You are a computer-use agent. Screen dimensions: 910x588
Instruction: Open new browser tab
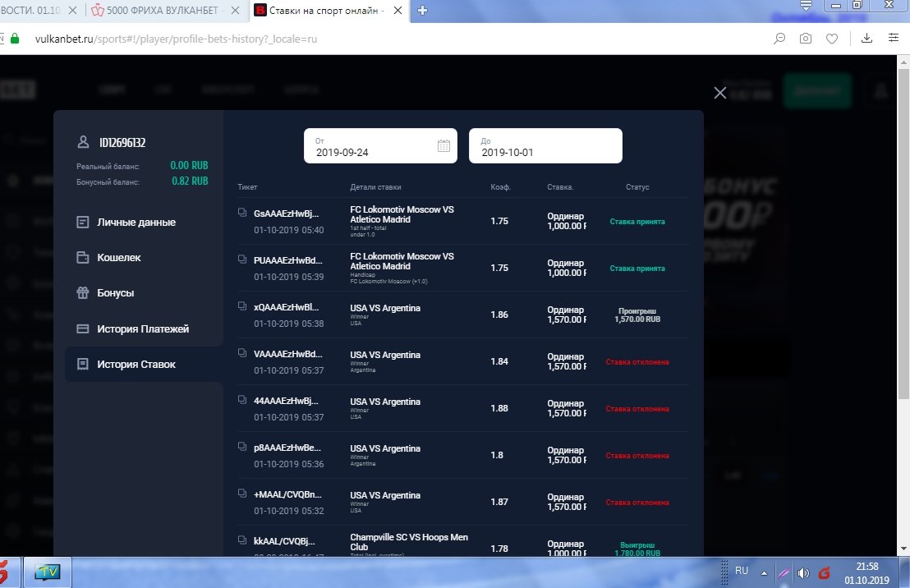[422, 11]
